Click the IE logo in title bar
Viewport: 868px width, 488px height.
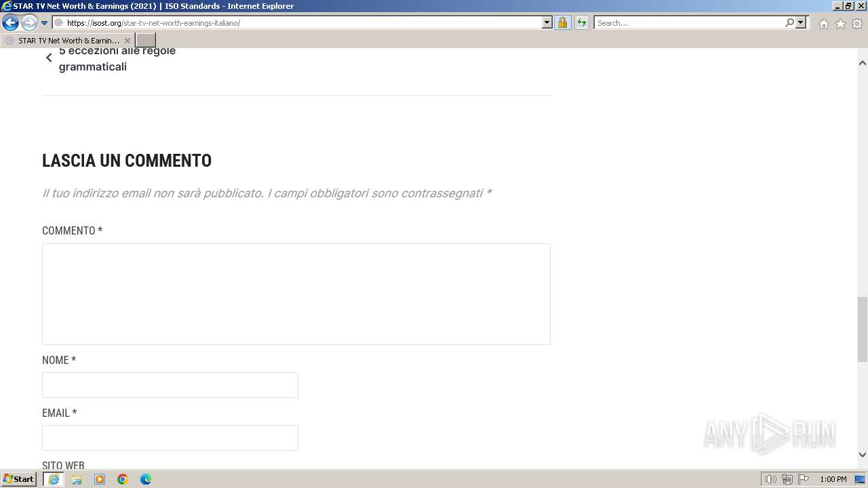click(x=7, y=6)
